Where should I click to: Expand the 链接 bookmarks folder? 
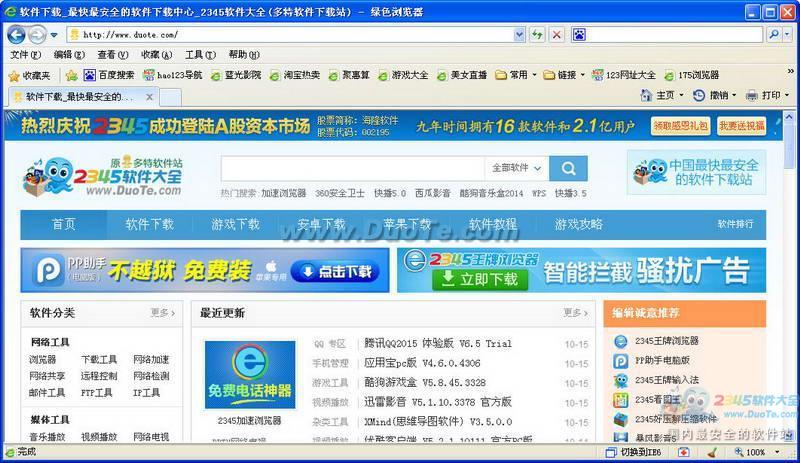coord(564,75)
